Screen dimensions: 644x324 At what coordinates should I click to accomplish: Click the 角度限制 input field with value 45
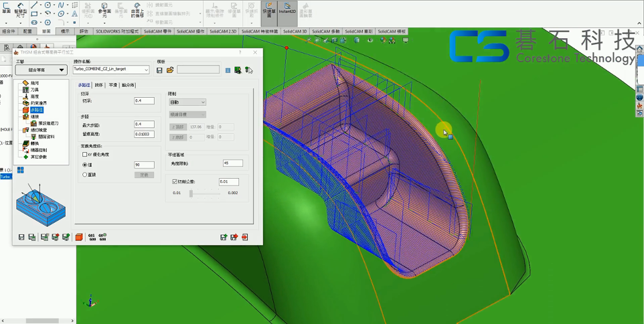tap(232, 163)
